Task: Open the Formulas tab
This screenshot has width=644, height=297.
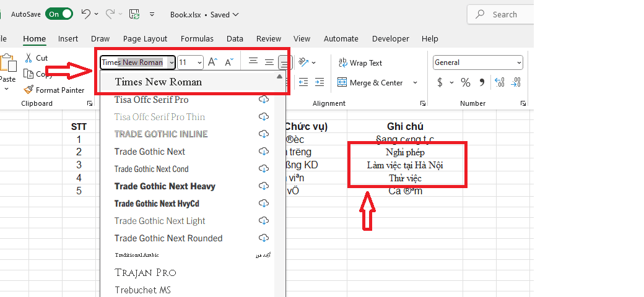Action: click(197, 38)
